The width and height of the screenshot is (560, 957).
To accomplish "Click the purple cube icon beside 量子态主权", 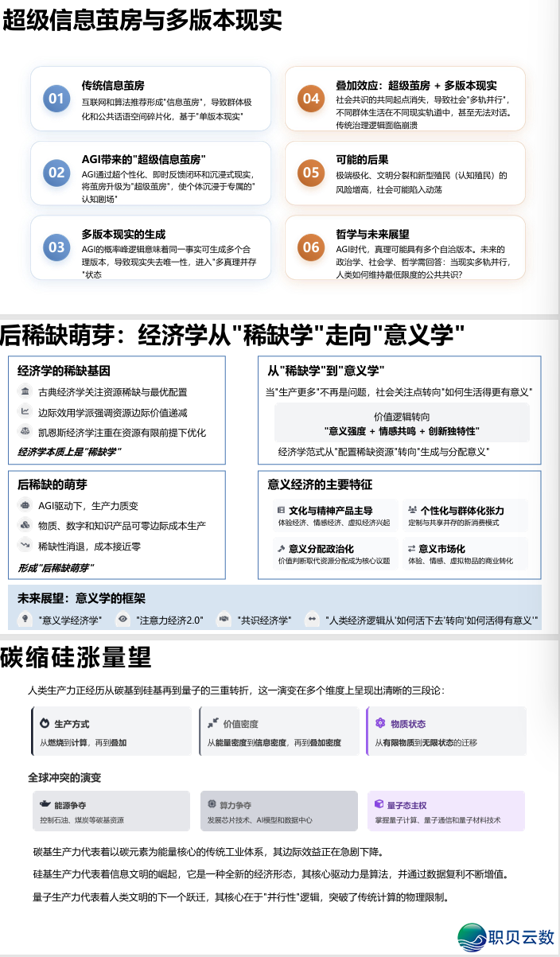I will (x=380, y=805).
